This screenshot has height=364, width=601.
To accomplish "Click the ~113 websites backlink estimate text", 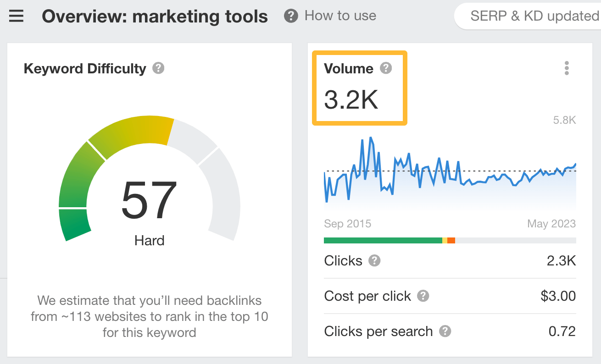I will 149,316.
